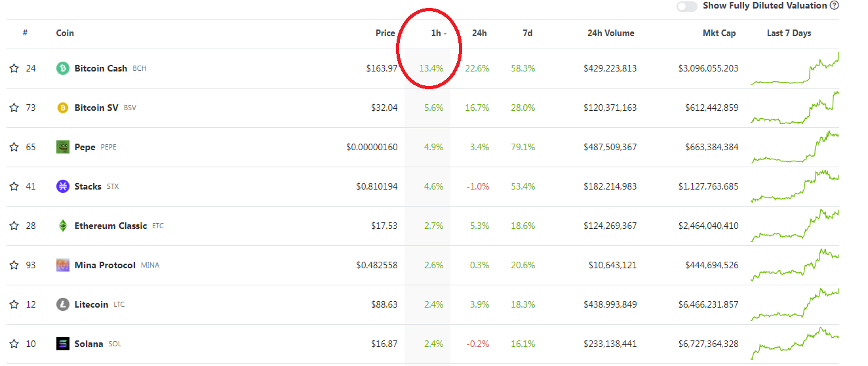This screenshot has width=868, height=366.
Task: Click Pepe 24h volume $487,509,367
Action: [x=610, y=147]
